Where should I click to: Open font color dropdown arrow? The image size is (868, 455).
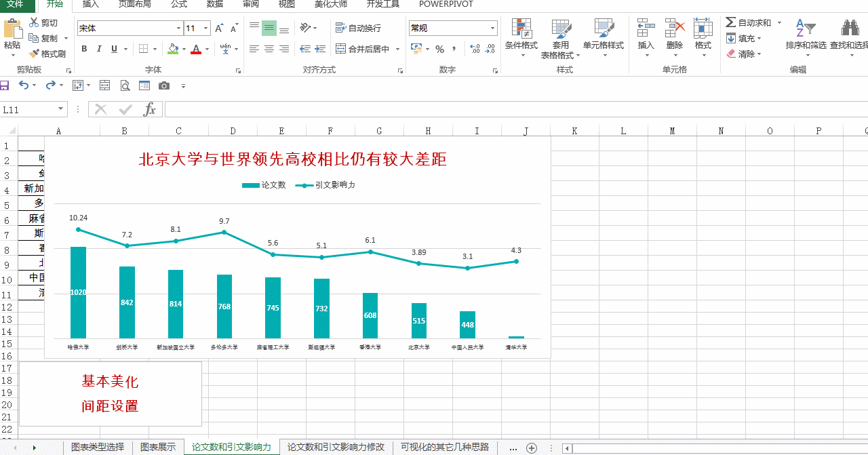click(x=207, y=49)
